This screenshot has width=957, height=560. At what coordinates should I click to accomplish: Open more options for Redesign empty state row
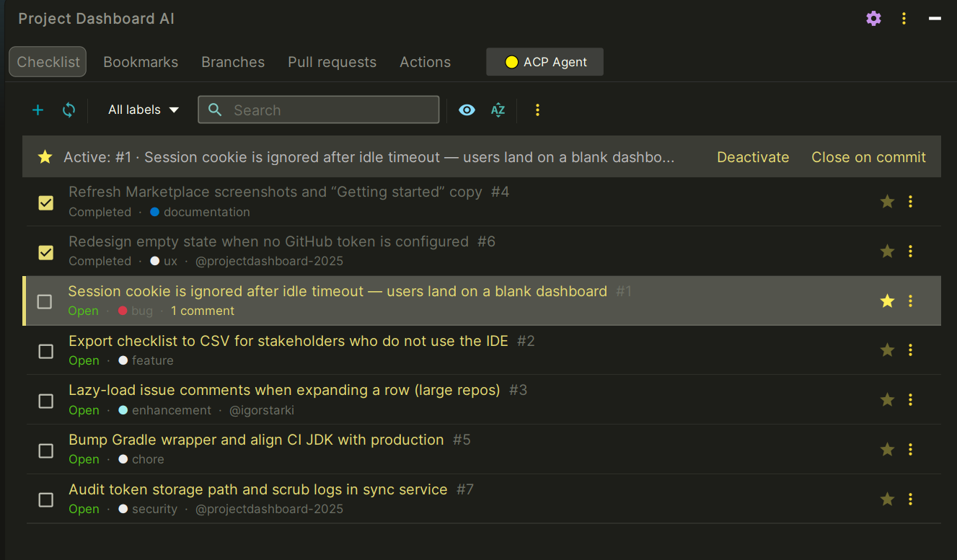tap(910, 252)
